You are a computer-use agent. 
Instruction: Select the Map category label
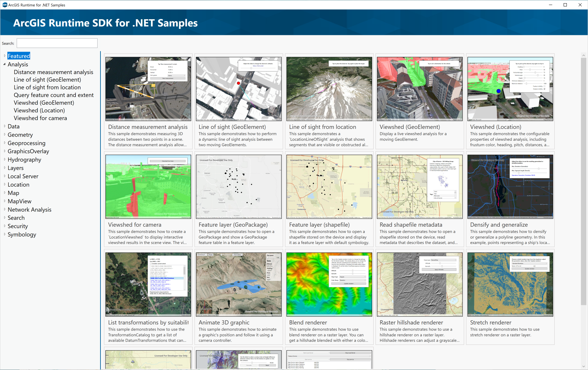coord(13,193)
